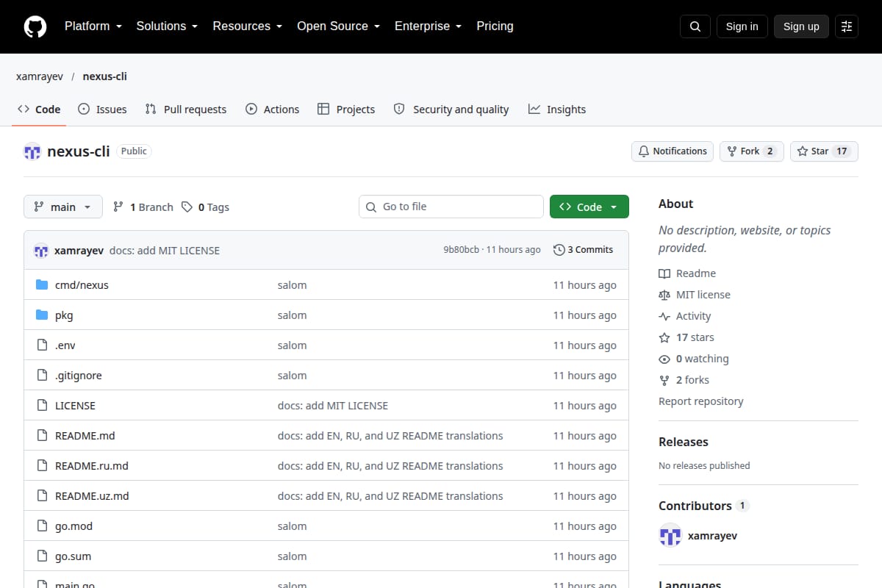This screenshot has height=588, width=882.
Task: Open the 9b80bcb commit hash link
Action: click(462, 250)
